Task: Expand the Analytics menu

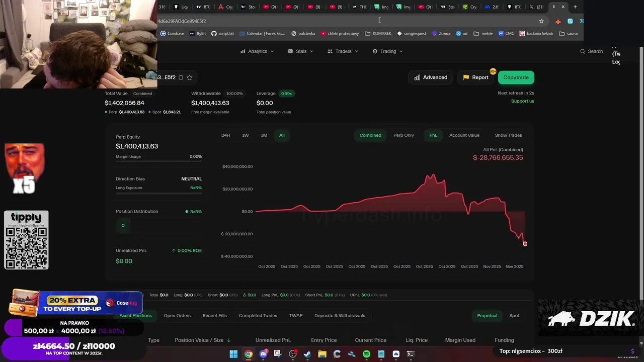Action: [x=257, y=51]
